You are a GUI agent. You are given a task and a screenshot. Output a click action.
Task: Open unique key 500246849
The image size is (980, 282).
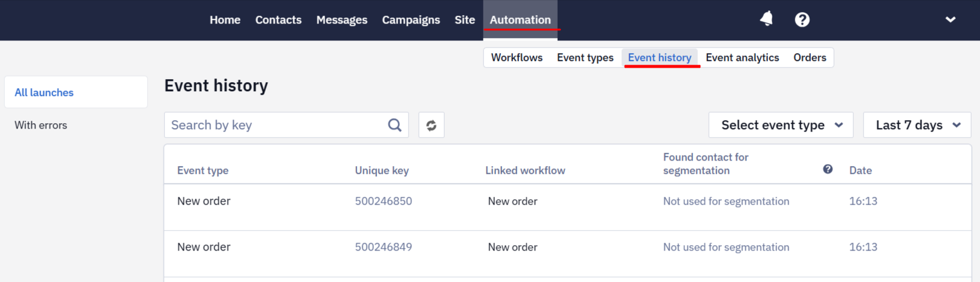coord(383,247)
